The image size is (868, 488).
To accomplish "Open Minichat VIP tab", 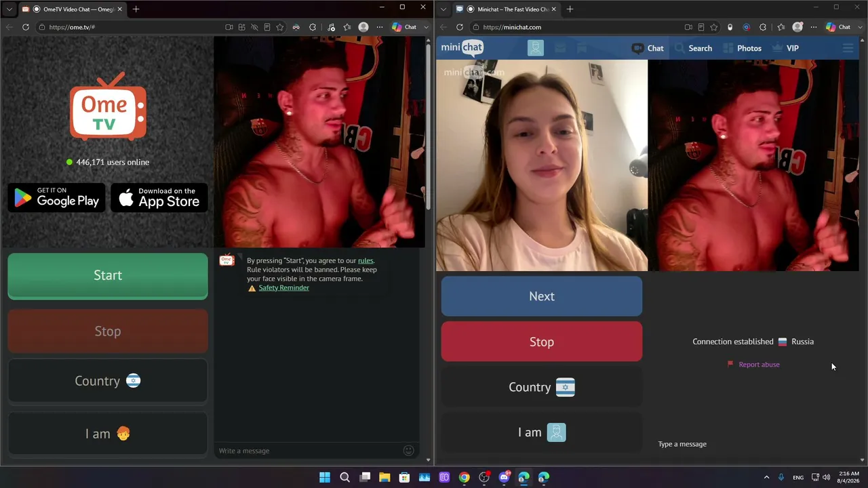I will point(785,48).
